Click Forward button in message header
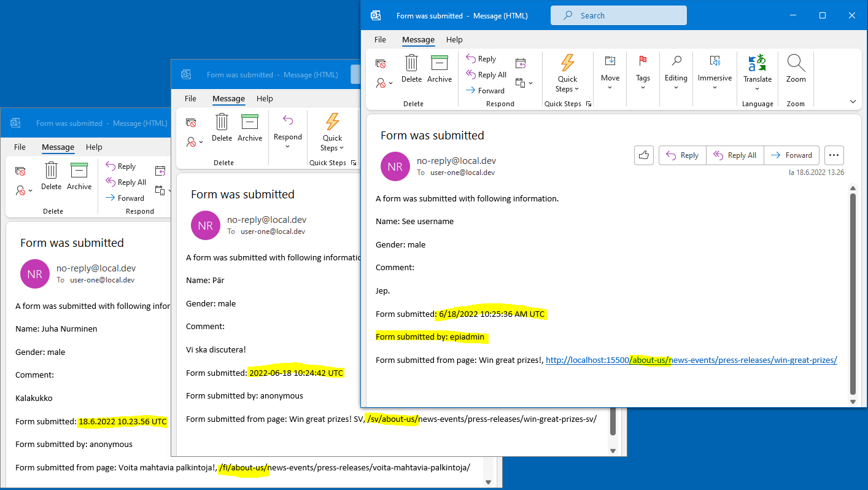Screen dimensions: 868x490 (x=791, y=155)
